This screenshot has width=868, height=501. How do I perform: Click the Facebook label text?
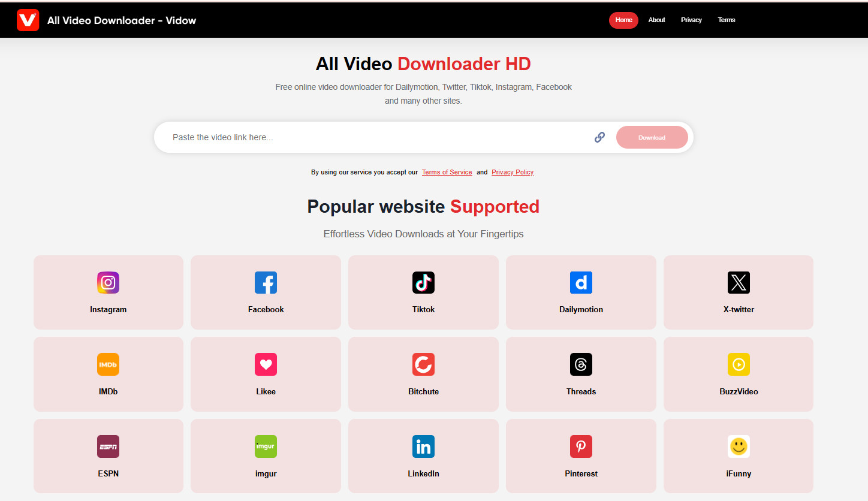266,310
